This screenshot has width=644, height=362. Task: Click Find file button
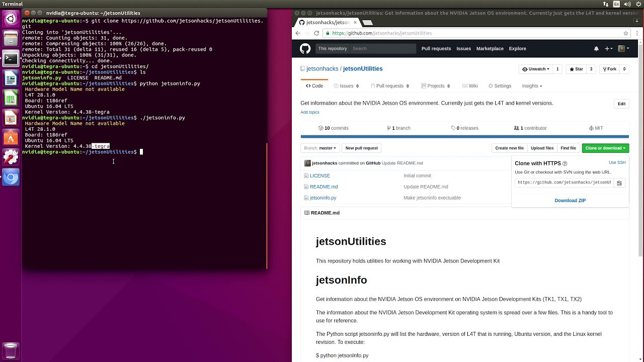tap(568, 148)
